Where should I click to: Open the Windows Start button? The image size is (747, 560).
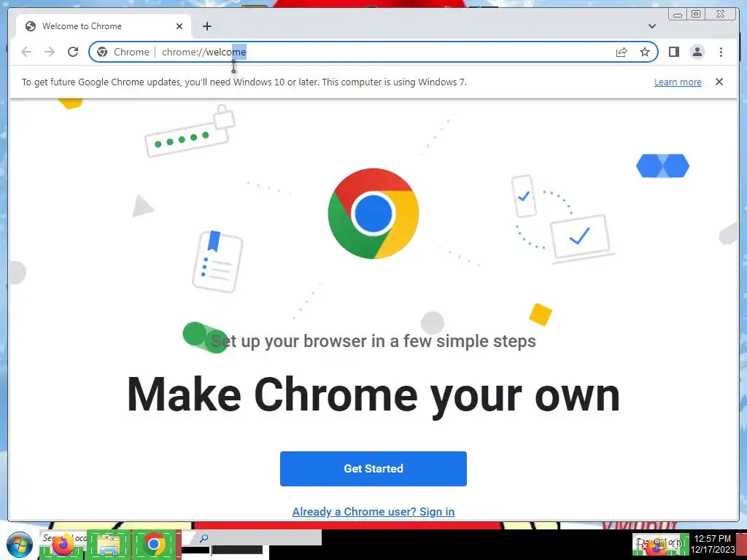pyautogui.click(x=20, y=545)
